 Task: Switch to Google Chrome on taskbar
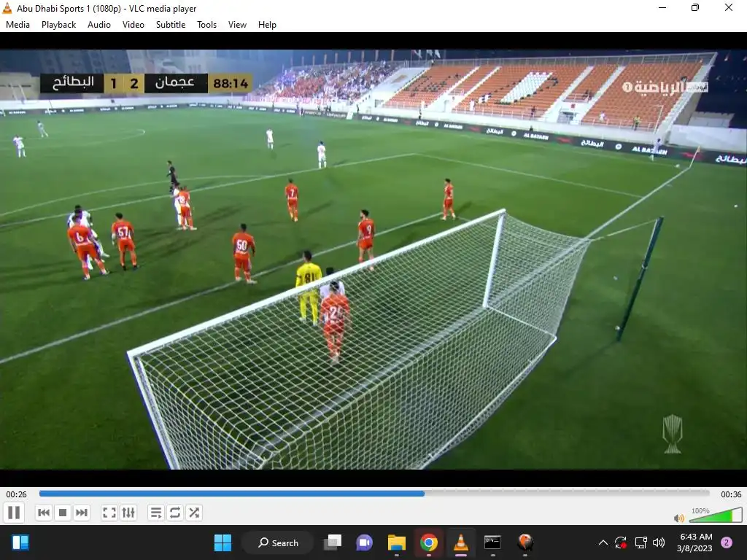tap(429, 542)
